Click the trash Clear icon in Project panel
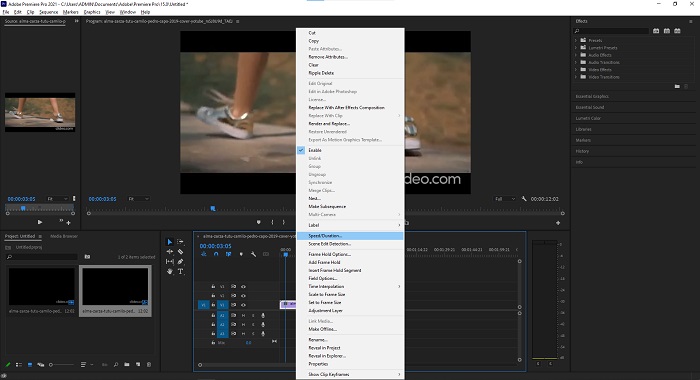Image resolution: width=700 pixels, height=380 pixels. click(x=149, y=365)
